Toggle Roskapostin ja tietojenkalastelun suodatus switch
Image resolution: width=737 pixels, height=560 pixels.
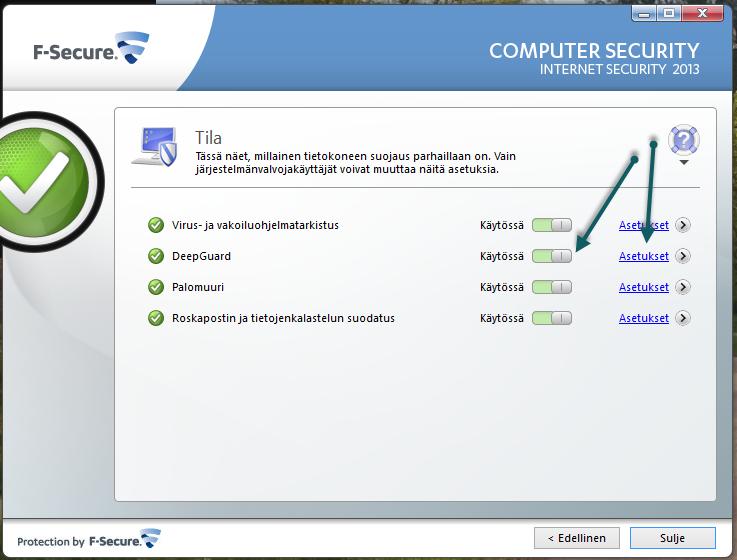(x=552, y=318)
